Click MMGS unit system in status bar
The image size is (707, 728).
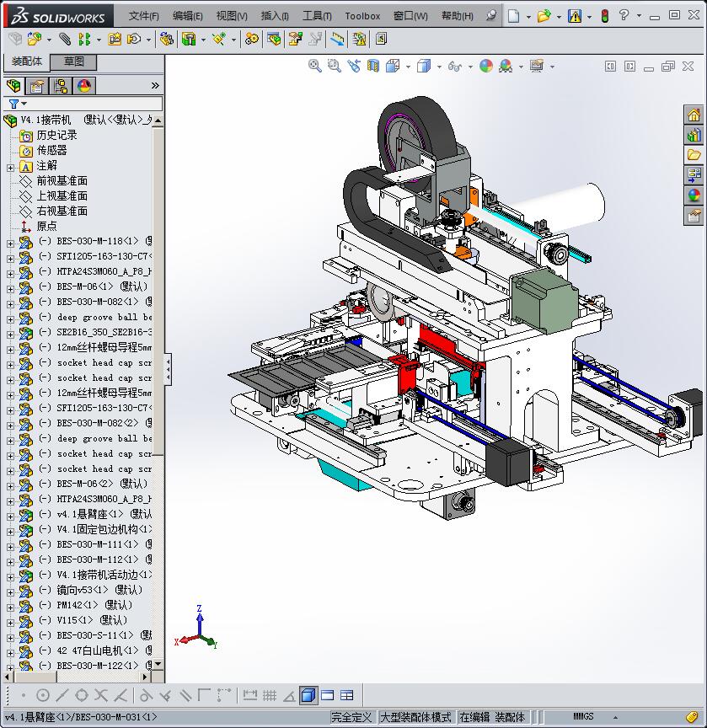[583, 716]
